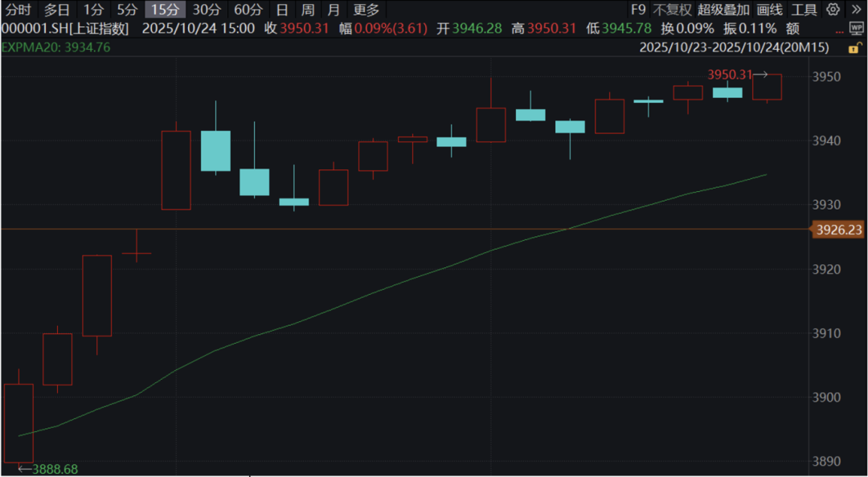The width and height of the screenshot is (868, 477).
Task: Open the 更多 periods dropdown
Action: coord(366,10)
